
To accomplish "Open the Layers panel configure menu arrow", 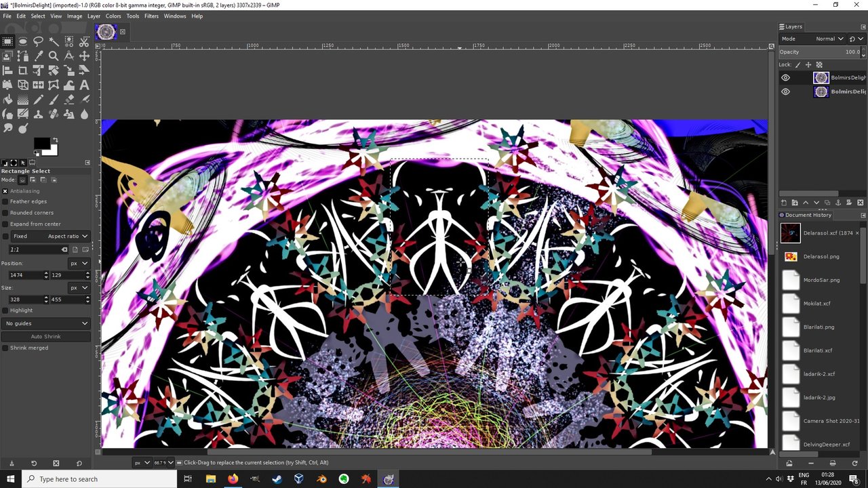I will coord(863,26).
